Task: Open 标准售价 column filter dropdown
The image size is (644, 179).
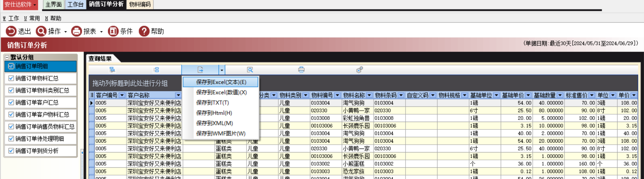Action: pos(591,95)
